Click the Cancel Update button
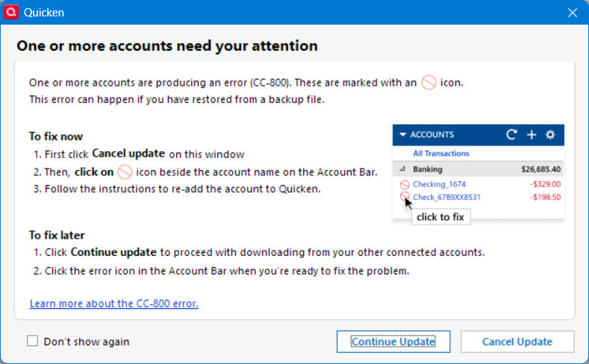Image resolution: width=589 pixels, height=364 pixels. [517, 342]
